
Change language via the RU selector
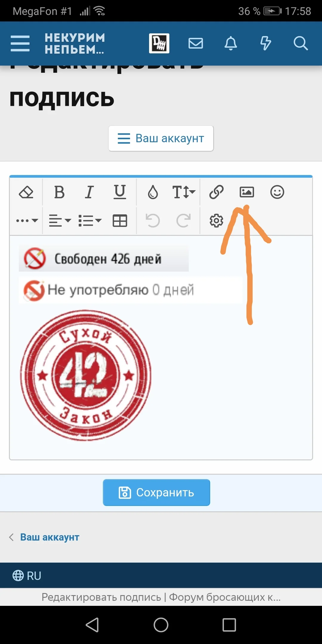[27, 576]
